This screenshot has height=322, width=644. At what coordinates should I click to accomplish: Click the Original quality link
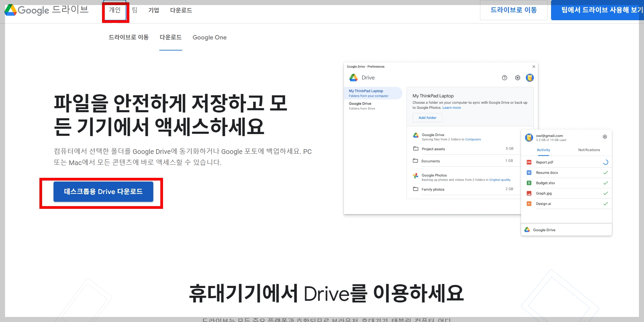click(x=500, y=180)
